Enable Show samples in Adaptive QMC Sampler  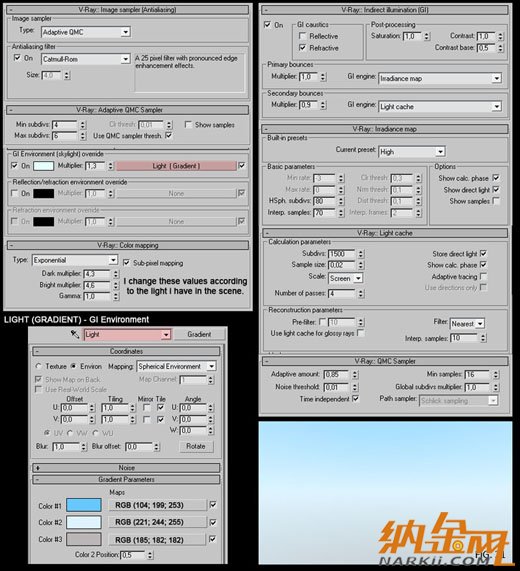(188, 125)
